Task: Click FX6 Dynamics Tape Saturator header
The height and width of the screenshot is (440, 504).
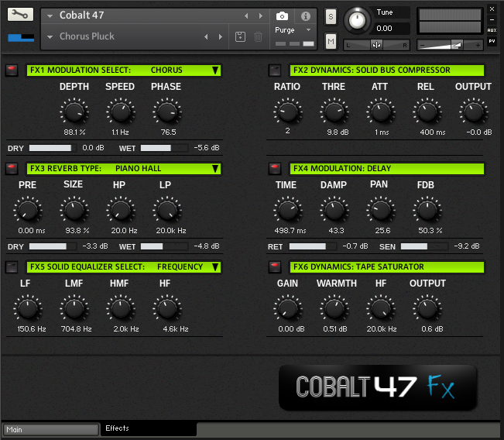Action: [386, 267]
